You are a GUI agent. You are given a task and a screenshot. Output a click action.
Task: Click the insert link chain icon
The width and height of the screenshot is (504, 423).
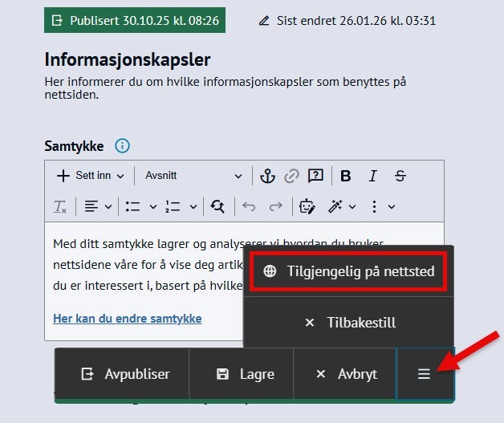[x=291, y=176]
